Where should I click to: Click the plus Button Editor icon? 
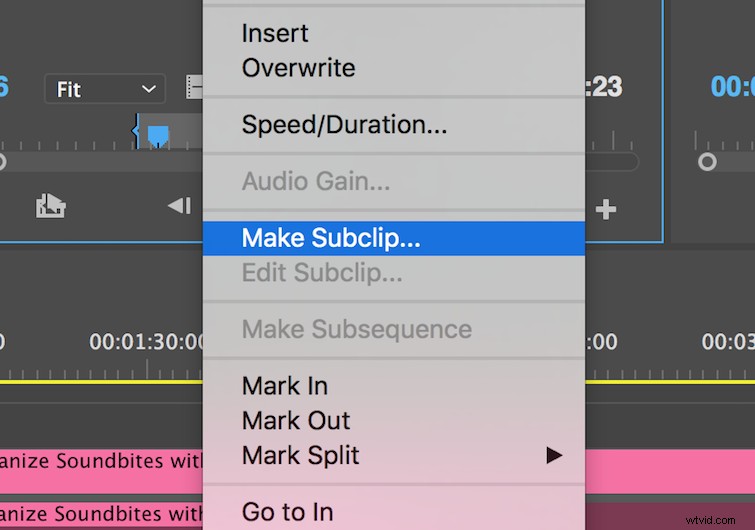[605, 209]
